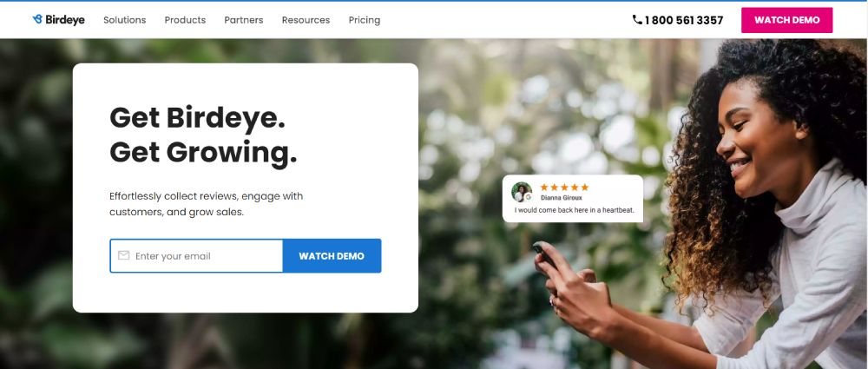Click the Birdeye bird logo icon

[x=37, y=19]
